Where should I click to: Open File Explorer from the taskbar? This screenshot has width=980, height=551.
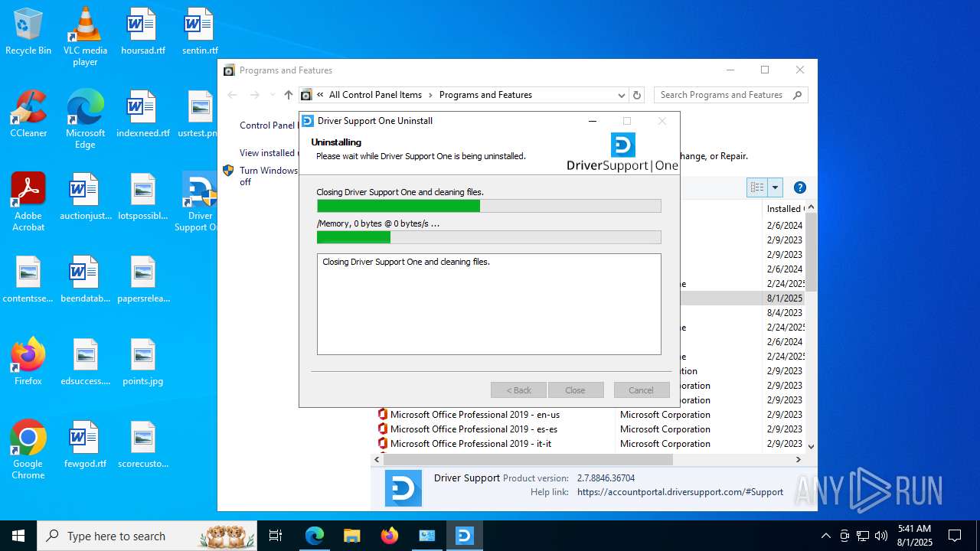coord(352,536)
